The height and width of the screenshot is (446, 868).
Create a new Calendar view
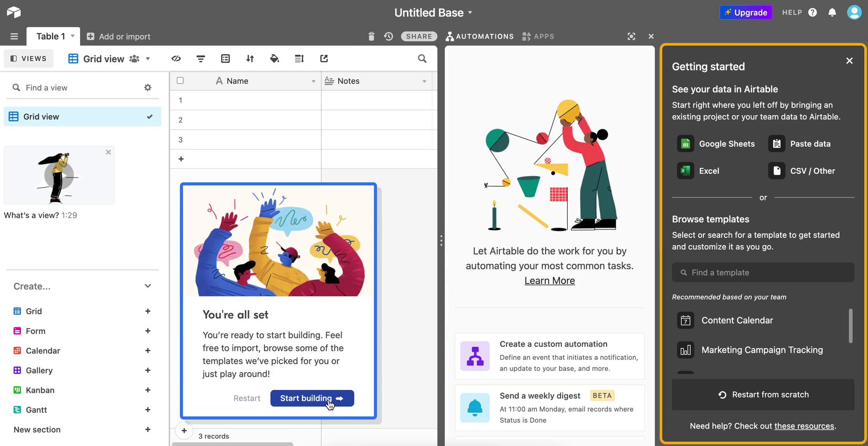[x=148, y=351]
